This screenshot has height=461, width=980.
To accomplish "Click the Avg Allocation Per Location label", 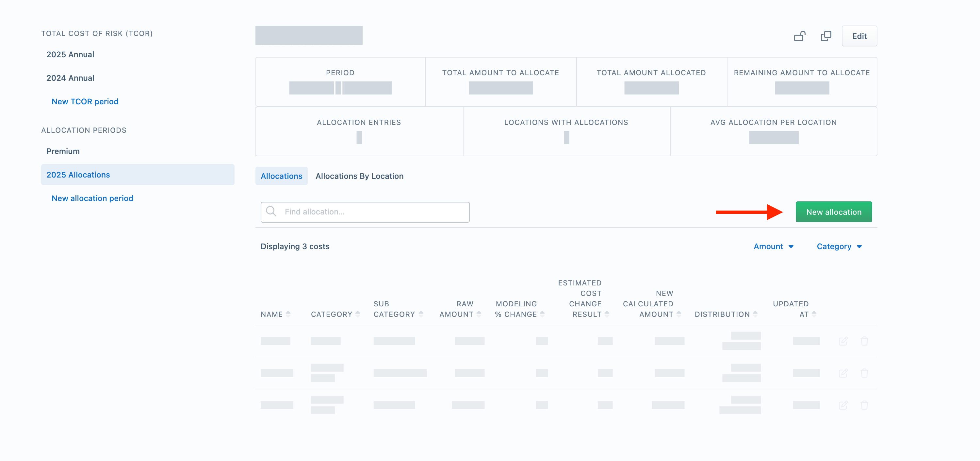I will coord(774,123).
